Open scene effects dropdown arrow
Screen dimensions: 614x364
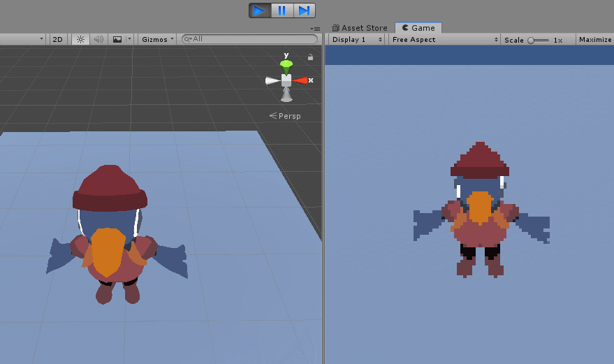click(130, 39)
